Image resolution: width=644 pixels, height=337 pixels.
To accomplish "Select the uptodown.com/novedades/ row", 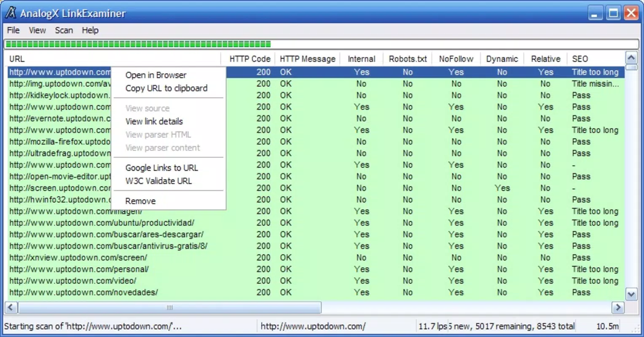I will (x=316, y=292).
